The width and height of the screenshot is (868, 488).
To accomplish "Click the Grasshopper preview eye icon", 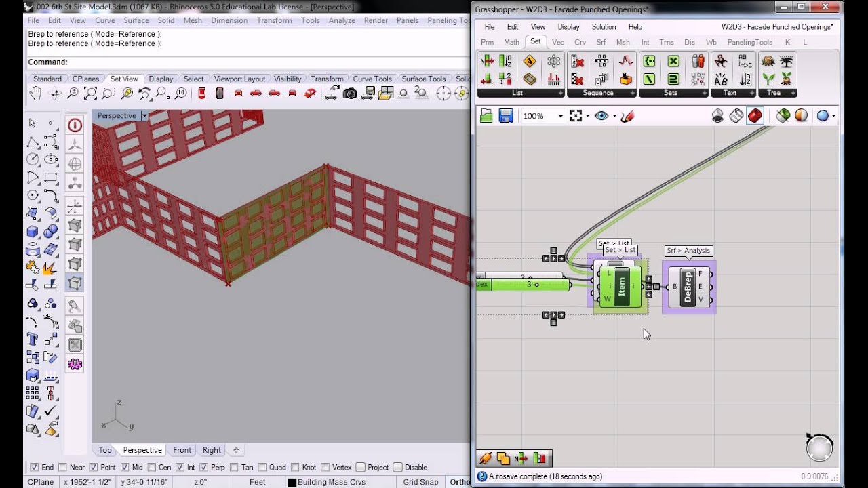I will [601, 116].
